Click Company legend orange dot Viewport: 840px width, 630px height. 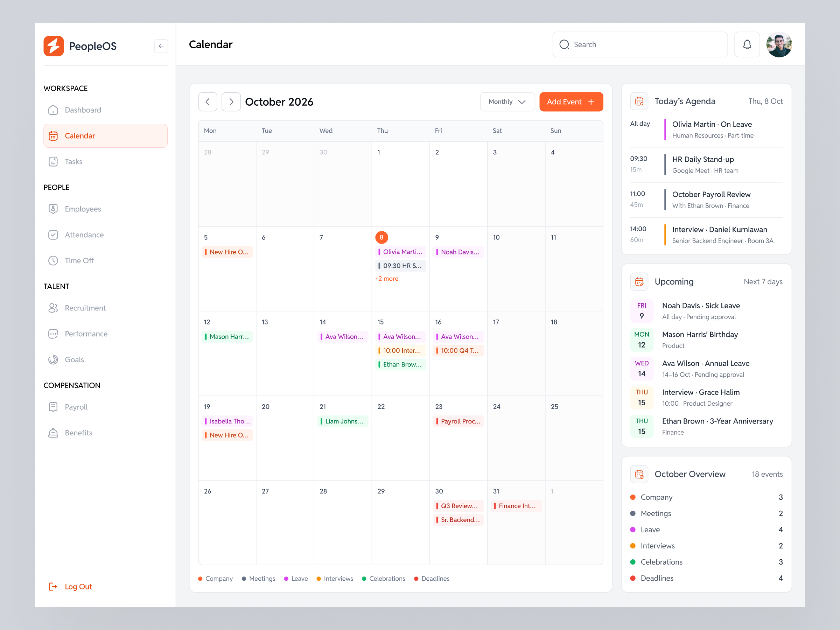[200, 579]
